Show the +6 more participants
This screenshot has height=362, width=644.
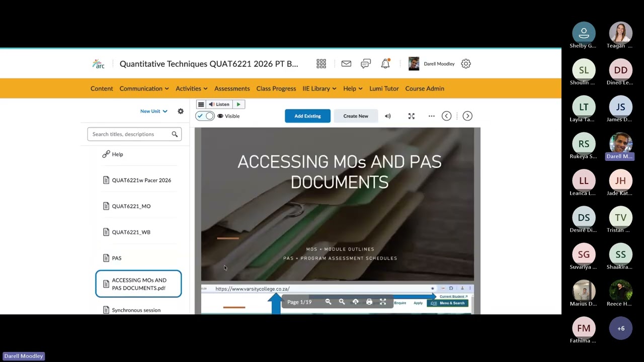621,328
